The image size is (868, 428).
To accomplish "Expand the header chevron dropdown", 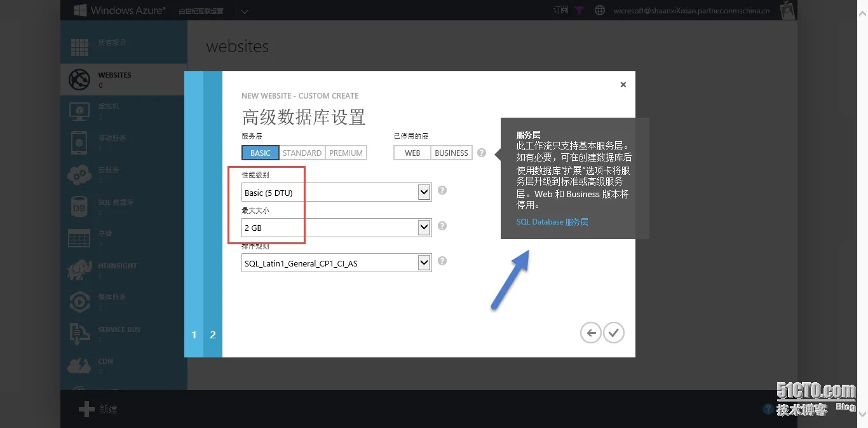I will (245, 11).
